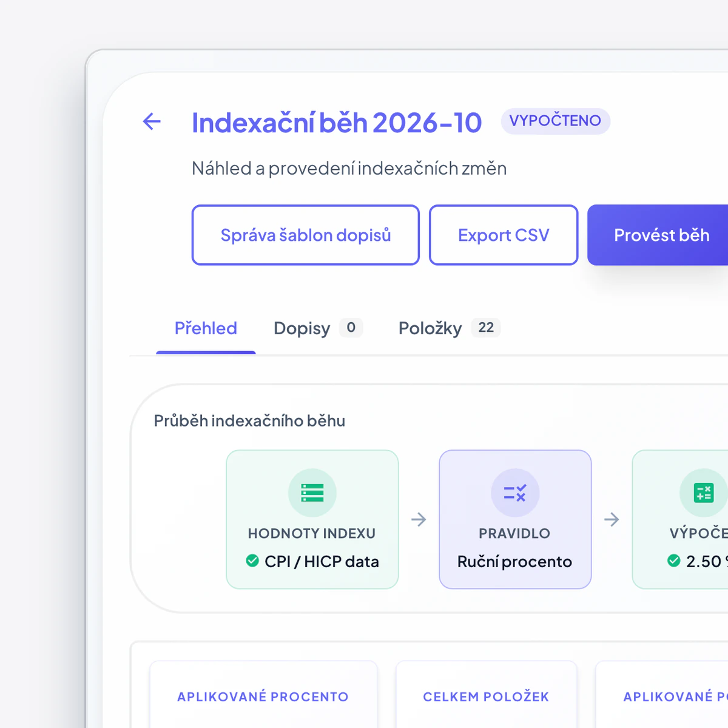Click the subtitle Náhled a provedení indexačních změn
The image size is (728, 728).
coord(349,168)
